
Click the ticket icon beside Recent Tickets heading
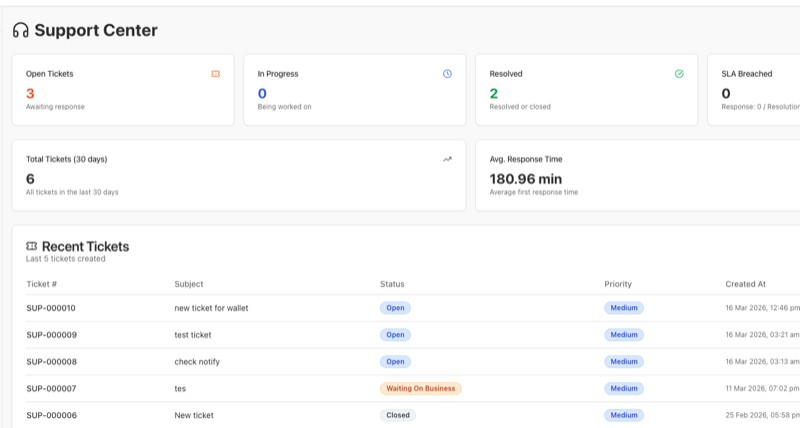click(x=32, y=246)
